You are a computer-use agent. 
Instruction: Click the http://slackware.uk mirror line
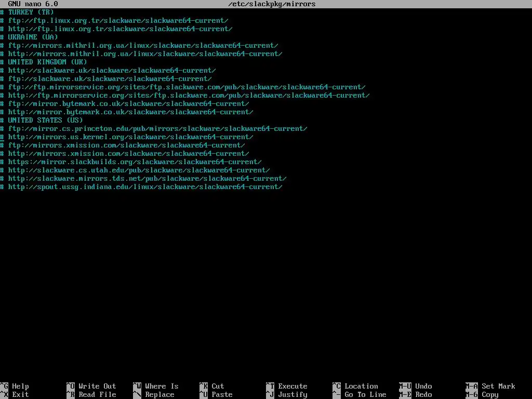tap(108, 70)
